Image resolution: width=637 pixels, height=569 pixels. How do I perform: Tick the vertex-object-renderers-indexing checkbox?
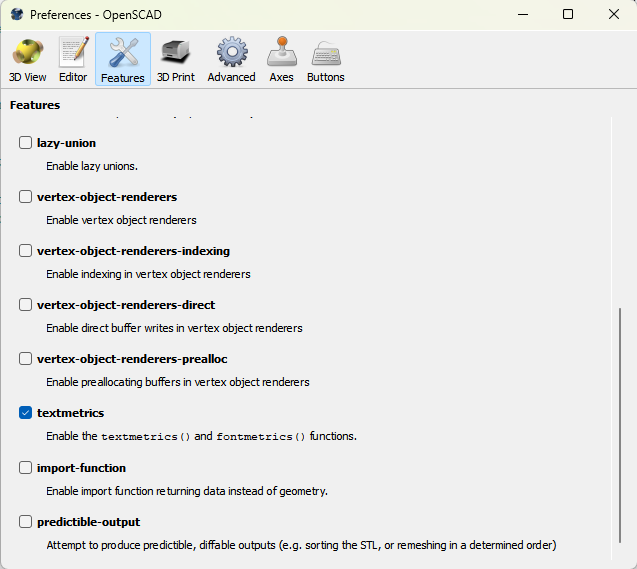coord(25,251)
